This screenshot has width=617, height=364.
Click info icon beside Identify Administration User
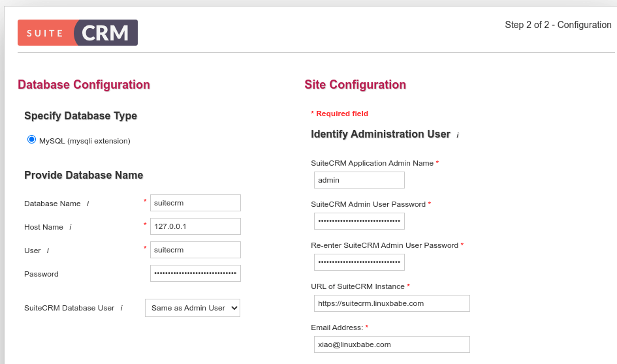pos(458,135)
